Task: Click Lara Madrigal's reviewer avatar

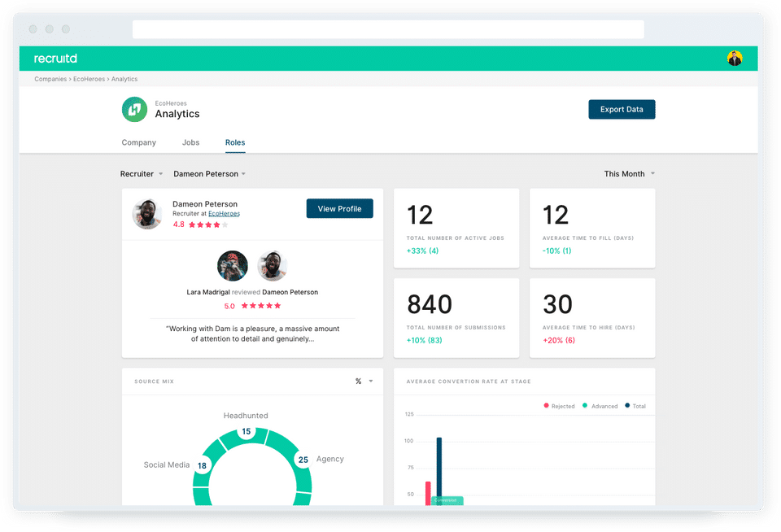Action: coord(233,265)
